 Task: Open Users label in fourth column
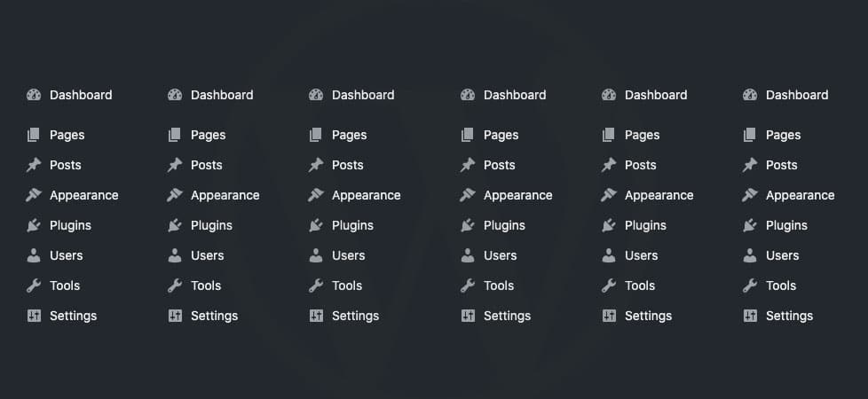click(501, 255)
